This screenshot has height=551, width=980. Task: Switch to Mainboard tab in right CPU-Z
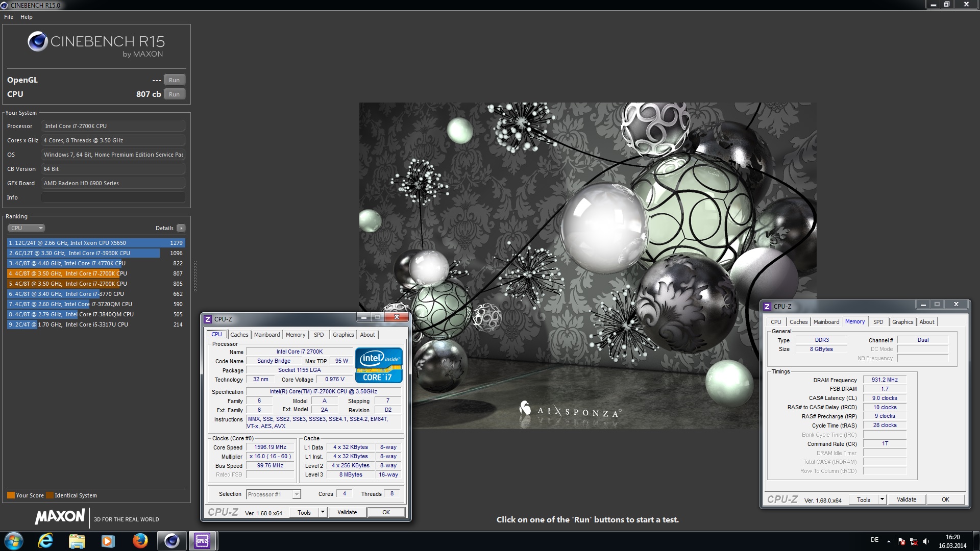pos(826,322)
